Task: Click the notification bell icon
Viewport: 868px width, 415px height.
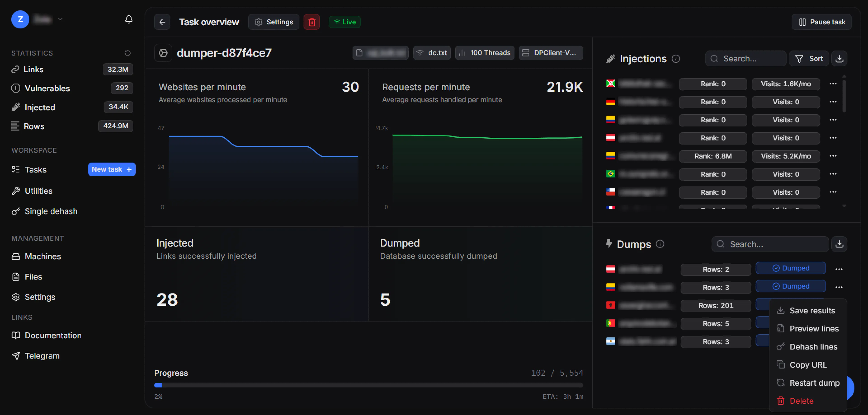Action: (x=128, y=19)
